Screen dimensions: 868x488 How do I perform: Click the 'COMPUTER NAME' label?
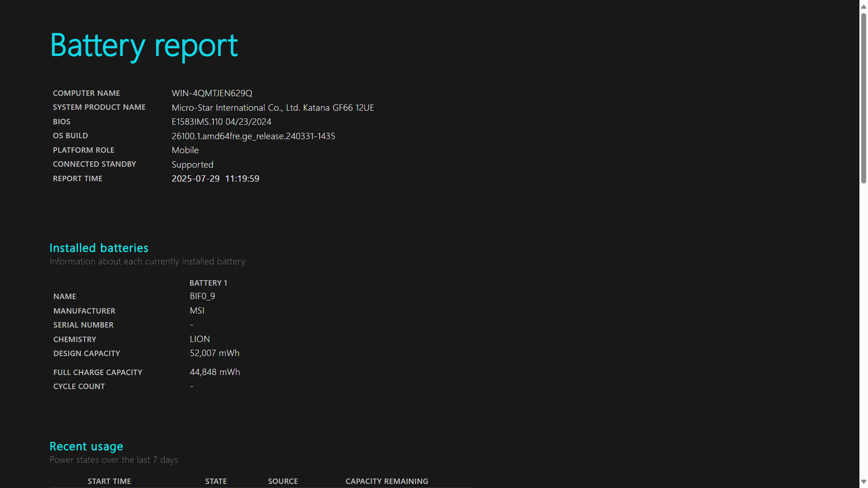pyautogui.click(x=86, y=93)
